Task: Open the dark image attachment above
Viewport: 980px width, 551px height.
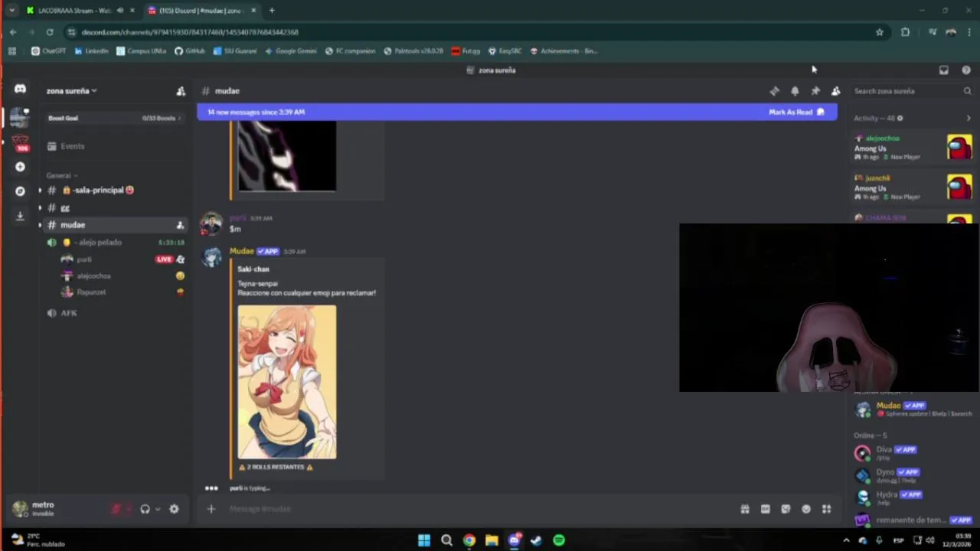Action: click(x=286, y=156)
